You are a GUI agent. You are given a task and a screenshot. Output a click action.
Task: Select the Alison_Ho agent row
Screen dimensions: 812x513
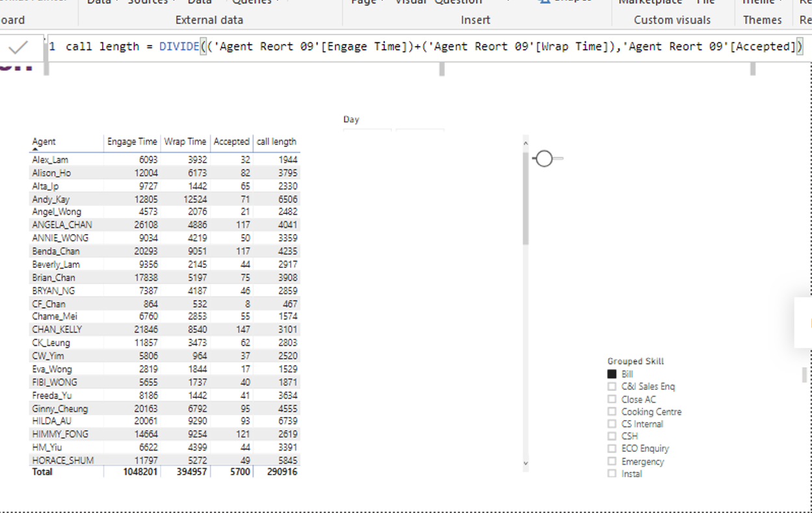click(166, 173)
